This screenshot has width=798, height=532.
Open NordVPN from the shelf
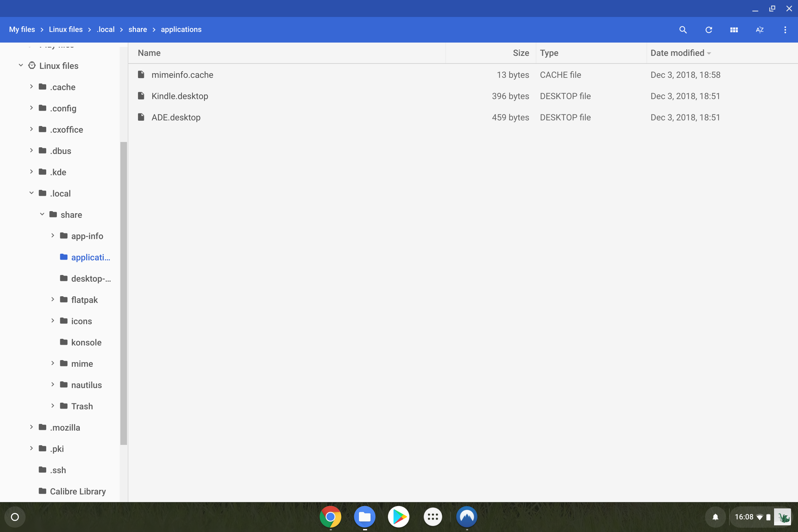click(x=466, y=517)
